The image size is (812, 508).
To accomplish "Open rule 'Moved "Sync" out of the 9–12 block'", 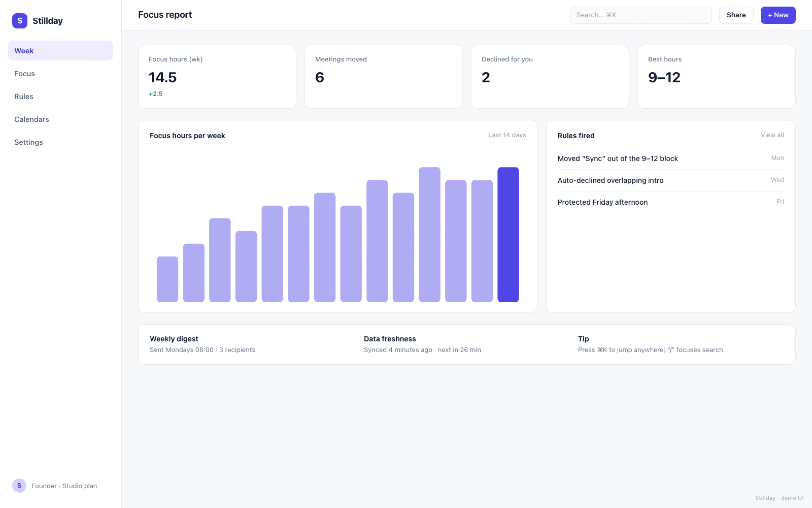I will coord(671,158).
